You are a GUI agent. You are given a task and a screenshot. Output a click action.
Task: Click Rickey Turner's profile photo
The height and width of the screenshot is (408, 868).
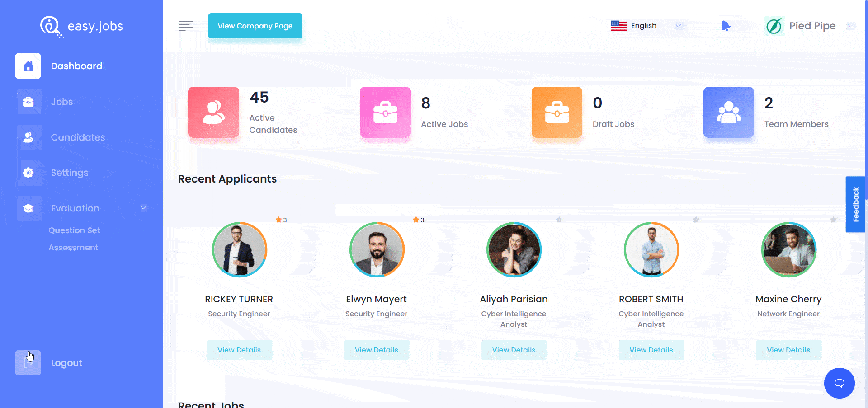point(240,249)
